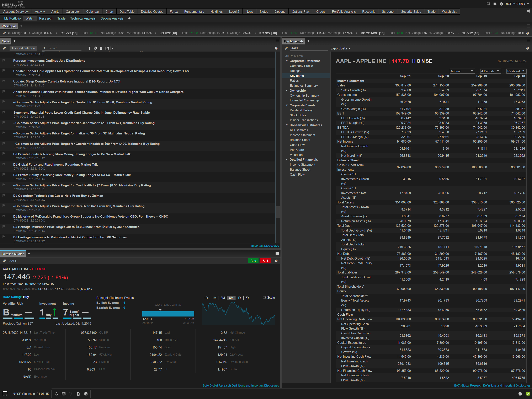532x399 pixels.
Task: Switch chart range to 1D
Action: tap(206, 298)
